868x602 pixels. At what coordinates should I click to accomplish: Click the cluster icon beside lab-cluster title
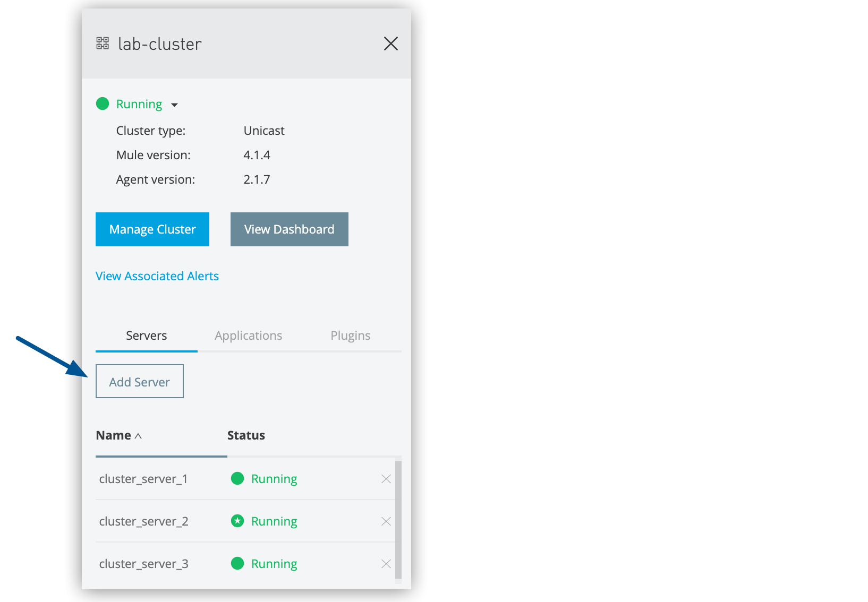(x=103, y=44)
